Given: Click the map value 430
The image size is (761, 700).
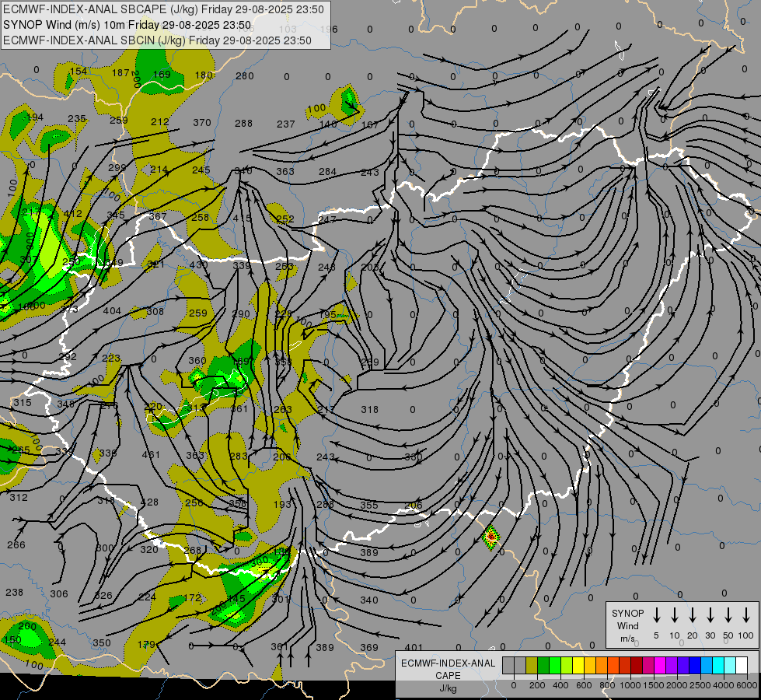Looking at the screenshot, I should 198,264.
